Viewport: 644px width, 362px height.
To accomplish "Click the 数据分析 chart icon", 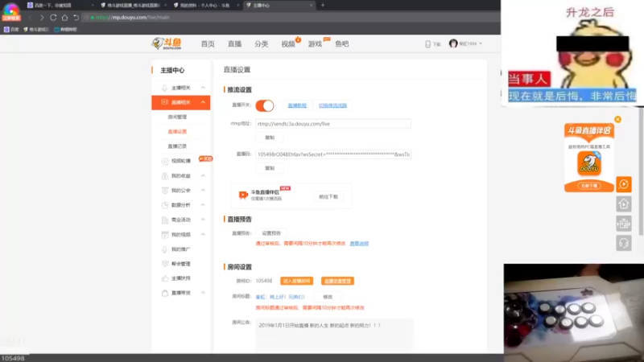I will 165,205.
